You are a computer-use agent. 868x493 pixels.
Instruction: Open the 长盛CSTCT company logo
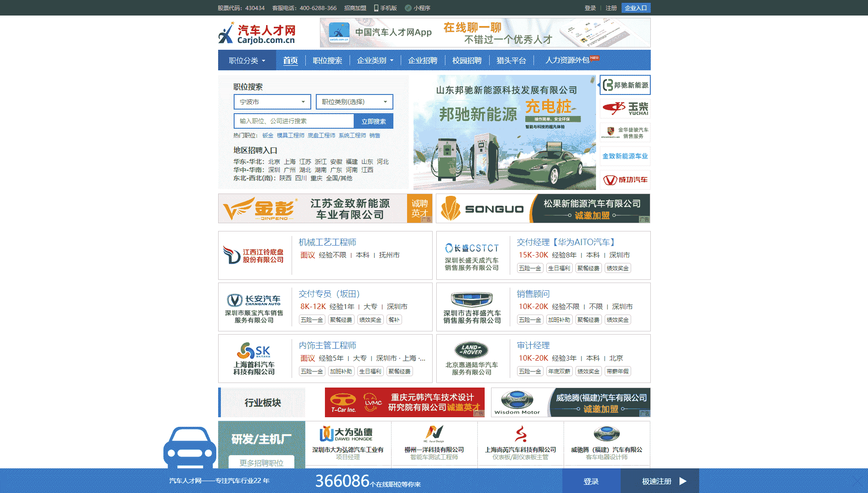coord(472,257)
